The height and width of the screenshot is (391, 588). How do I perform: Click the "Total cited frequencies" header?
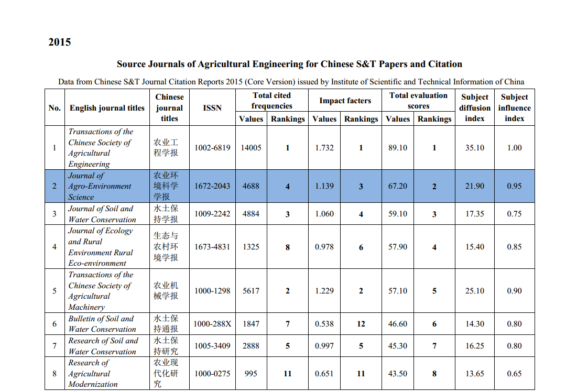pos(271,101)
